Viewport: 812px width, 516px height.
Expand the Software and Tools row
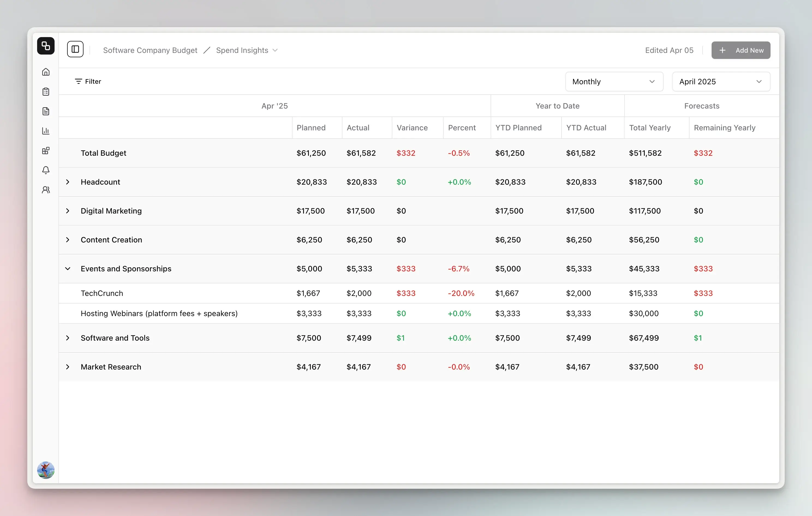tap(68, 338)
